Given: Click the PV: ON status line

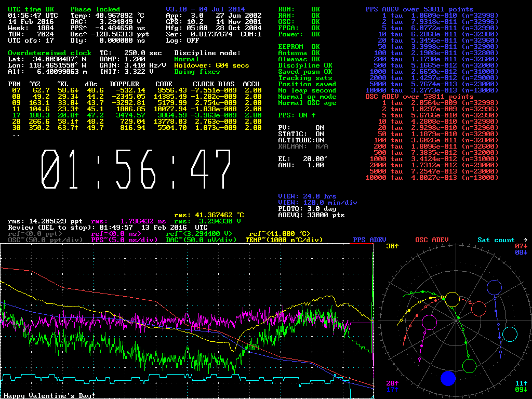Looking at the screenshot, I should pos(301,128).
